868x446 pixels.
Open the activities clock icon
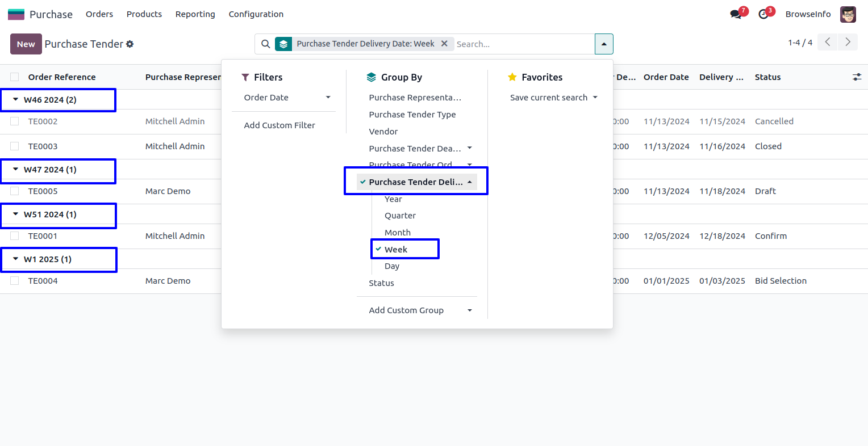[x=763, y=14]
